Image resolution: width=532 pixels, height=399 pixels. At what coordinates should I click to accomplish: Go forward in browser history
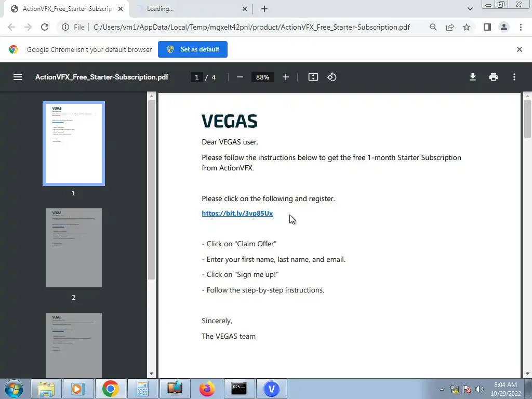click(28, 27)
